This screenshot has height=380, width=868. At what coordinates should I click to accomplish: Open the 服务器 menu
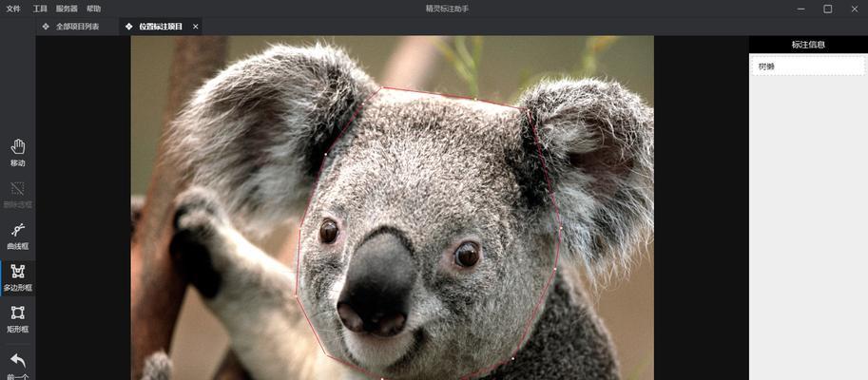[x=67, y=9]
